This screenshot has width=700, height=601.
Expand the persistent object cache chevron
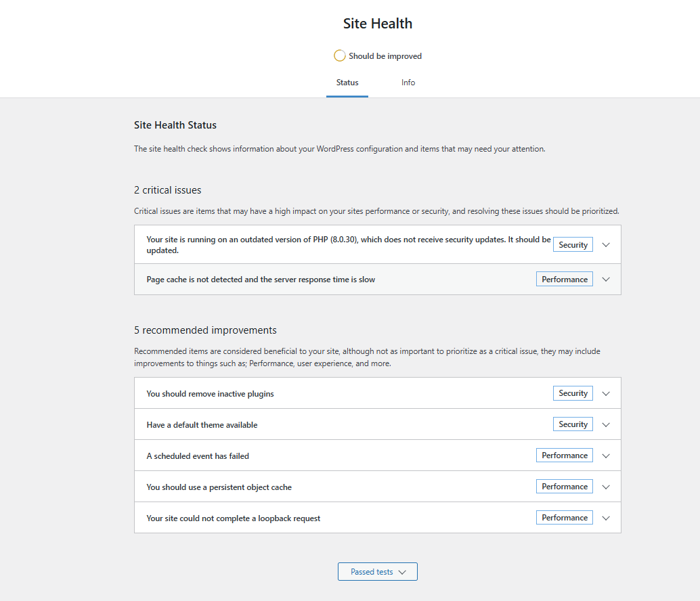click(x=606, y=487)
